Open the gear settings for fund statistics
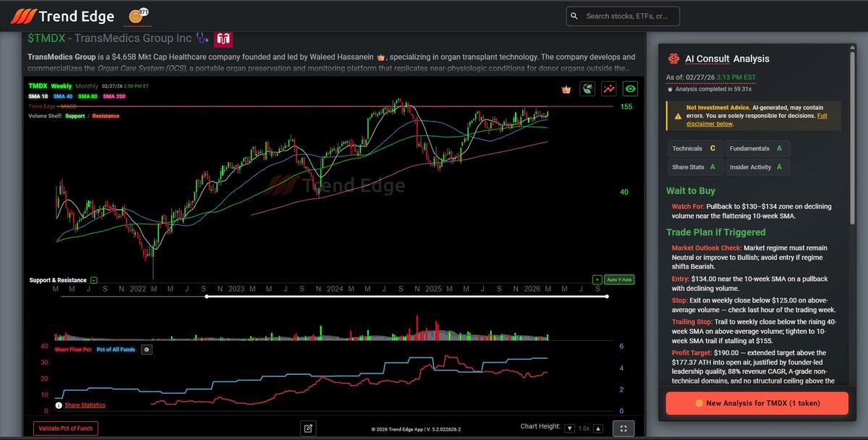Screen dimensions: 868x440 pyautogui.click(x=148, y=349)
